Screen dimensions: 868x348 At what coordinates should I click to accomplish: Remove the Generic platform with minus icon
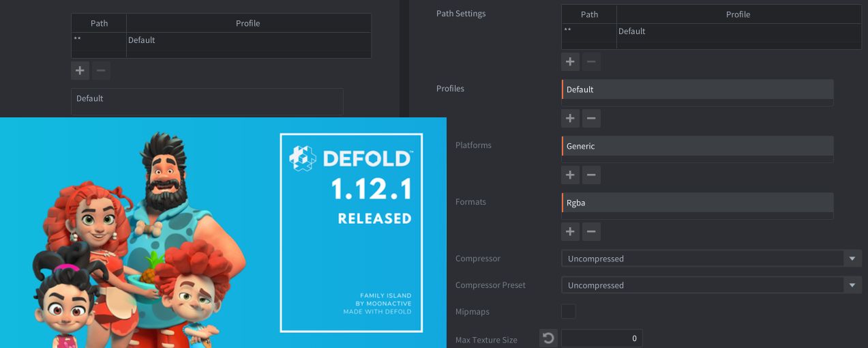tap(591, 175)
